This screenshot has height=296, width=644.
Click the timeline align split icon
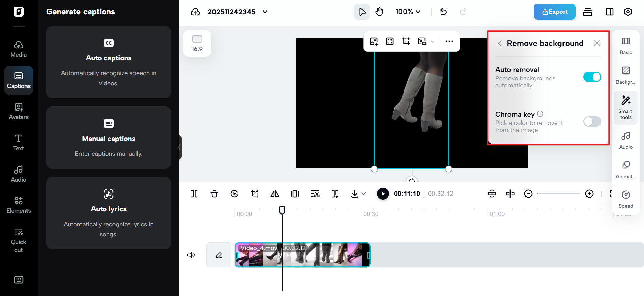click(x=510, y=194)
